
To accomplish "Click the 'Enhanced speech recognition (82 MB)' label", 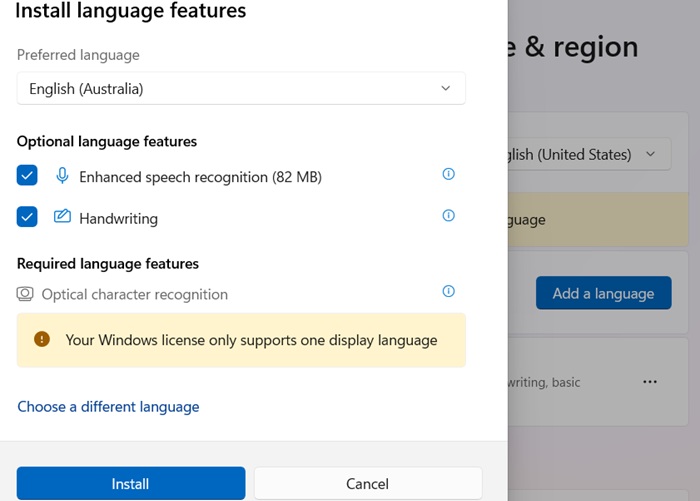I will [x=200, y=177].
